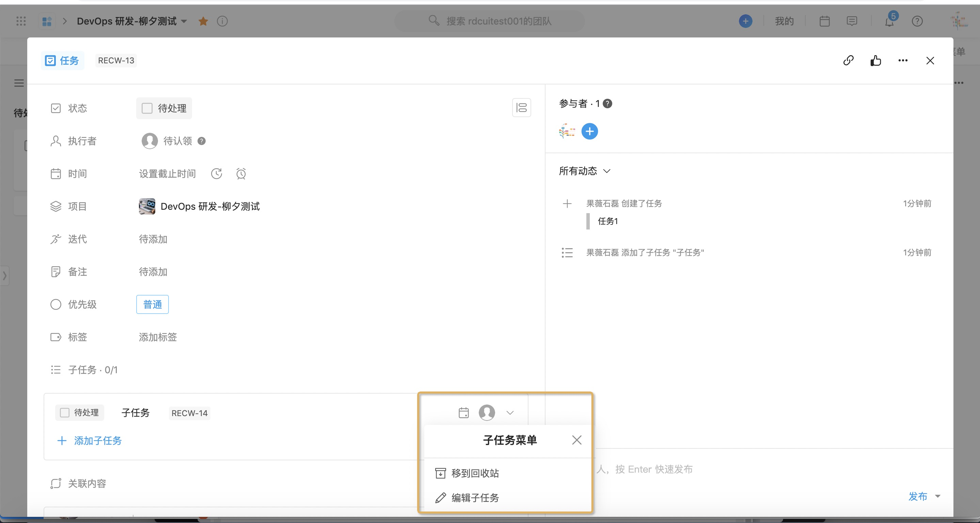
Task: Click 设置截止时间 to set deadline
Action: pos(168,174)
